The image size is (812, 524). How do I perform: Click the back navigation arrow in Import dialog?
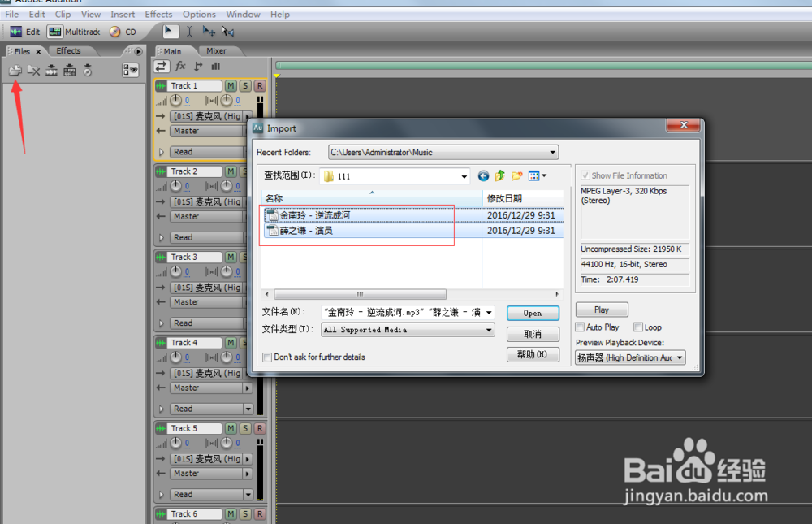pos(483,175)
